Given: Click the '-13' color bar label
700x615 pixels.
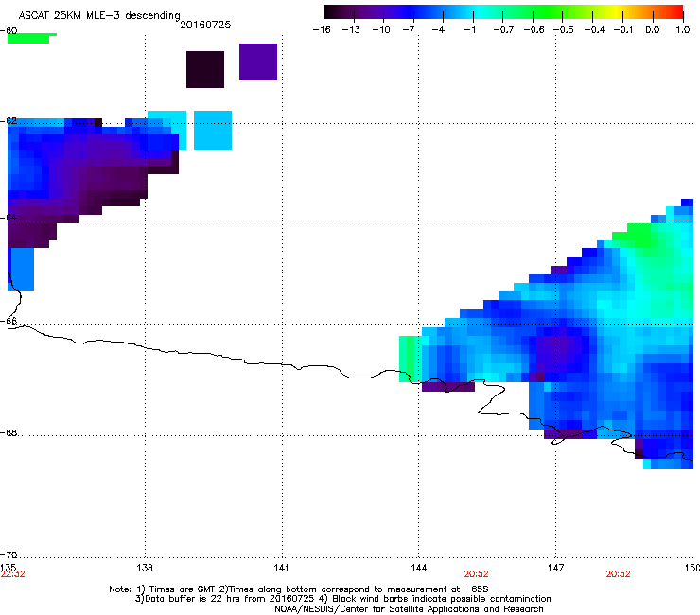Looking at the screenshot, I should pyautogui.click(x=351, y=30).
